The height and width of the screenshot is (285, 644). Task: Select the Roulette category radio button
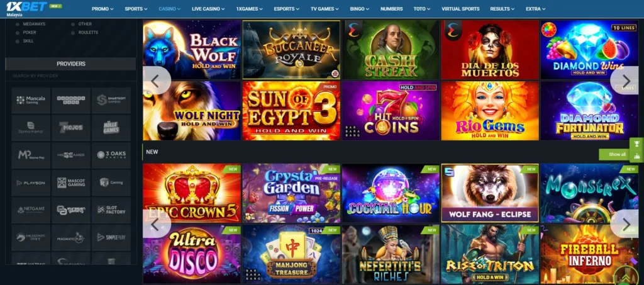73,33
